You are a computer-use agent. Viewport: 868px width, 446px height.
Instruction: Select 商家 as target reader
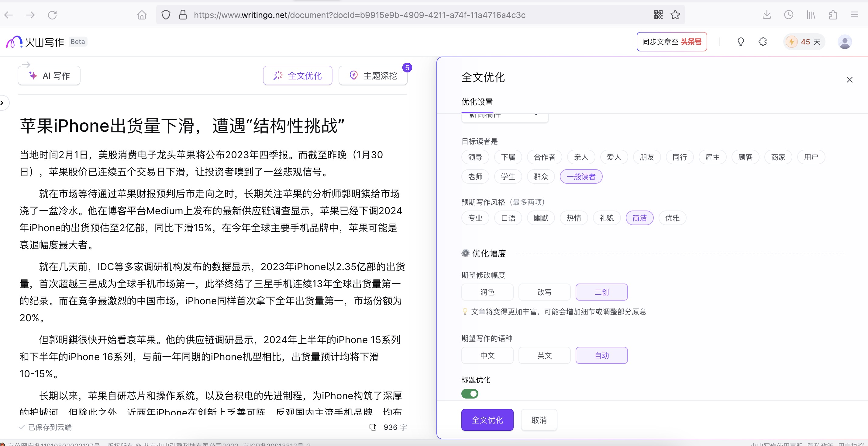point(778,157)
